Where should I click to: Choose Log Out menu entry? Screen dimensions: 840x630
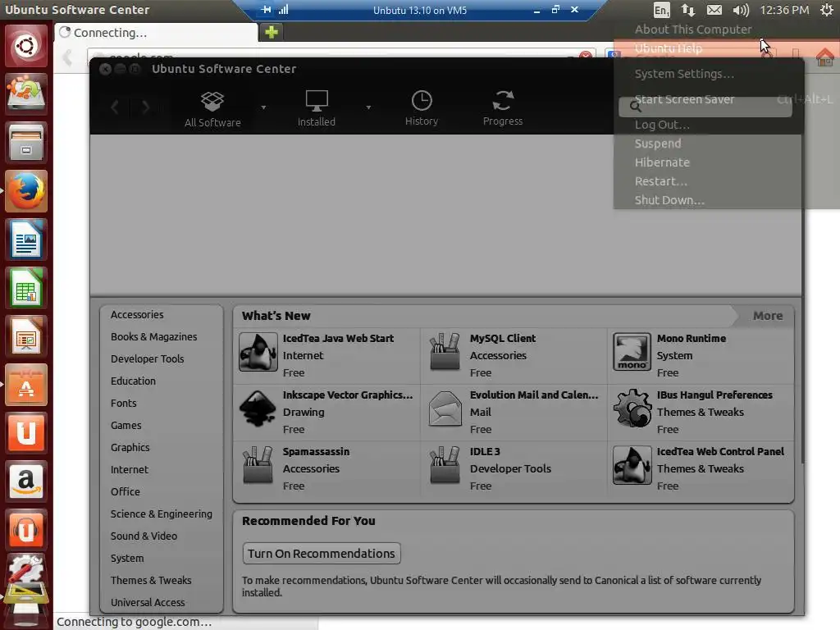click(x=662, y=125)
